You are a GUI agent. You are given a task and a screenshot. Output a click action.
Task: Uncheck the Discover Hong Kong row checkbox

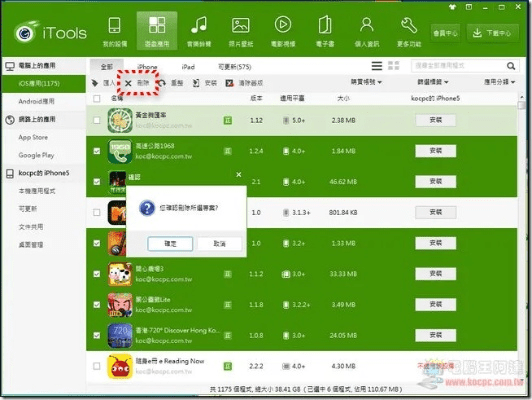tap(97, 336)
